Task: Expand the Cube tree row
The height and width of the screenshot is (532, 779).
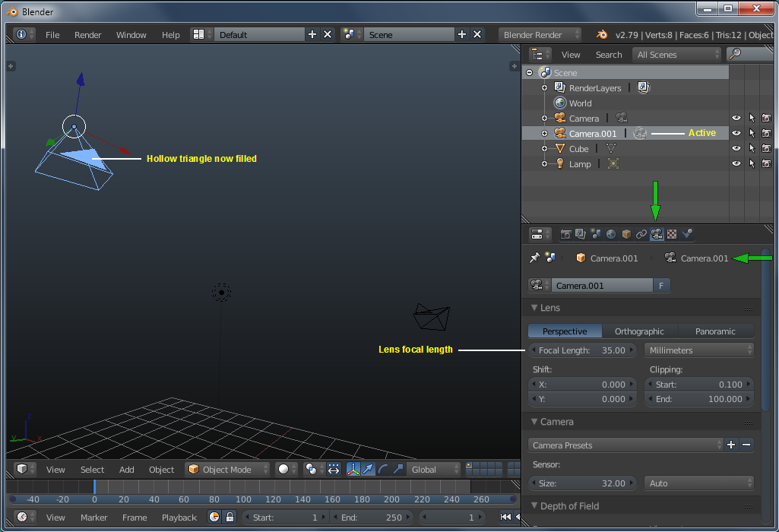Action: [x=544, y=148]
